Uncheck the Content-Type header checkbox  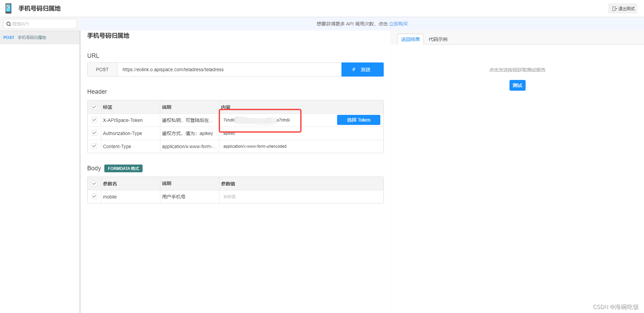pos(94,146)
